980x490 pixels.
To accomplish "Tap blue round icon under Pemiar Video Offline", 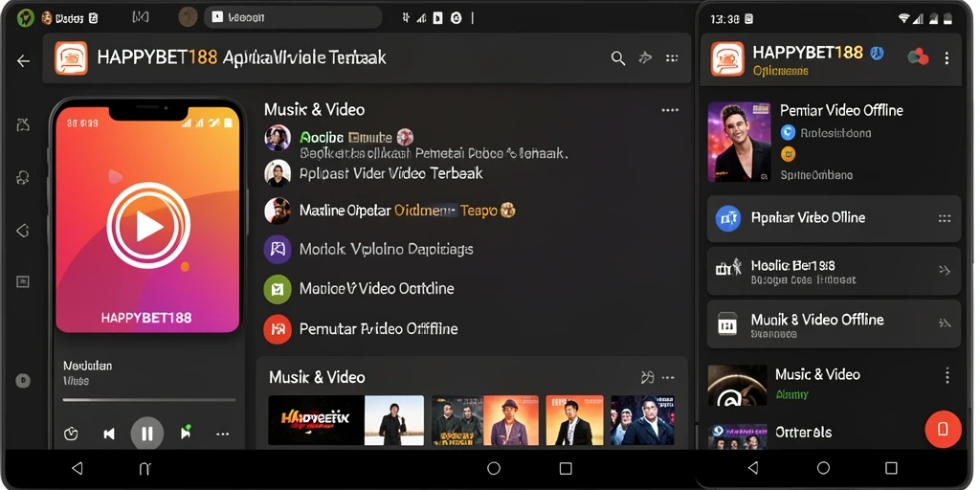I will (789, 132).
